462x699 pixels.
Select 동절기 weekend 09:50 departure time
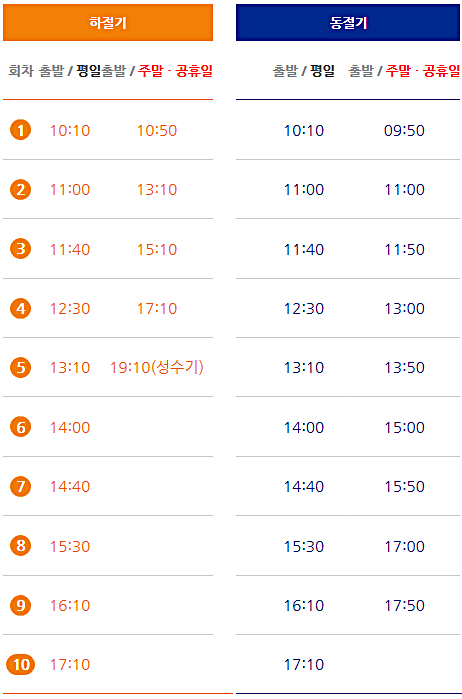pos(404,130)
